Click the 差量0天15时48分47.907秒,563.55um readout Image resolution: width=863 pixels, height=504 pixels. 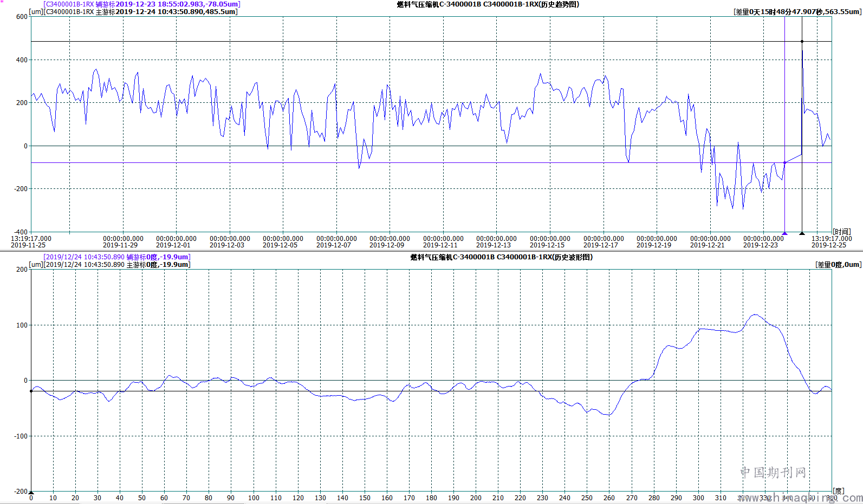tap(797, 11)
